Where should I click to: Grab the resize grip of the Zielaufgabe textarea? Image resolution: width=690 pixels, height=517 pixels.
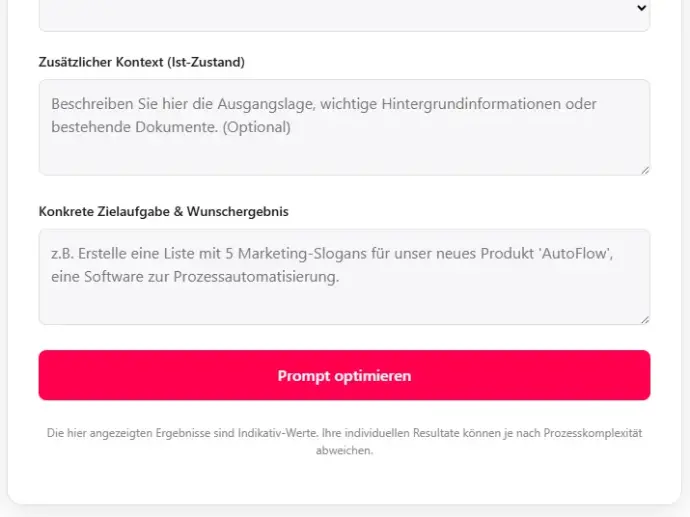point(645,320)
